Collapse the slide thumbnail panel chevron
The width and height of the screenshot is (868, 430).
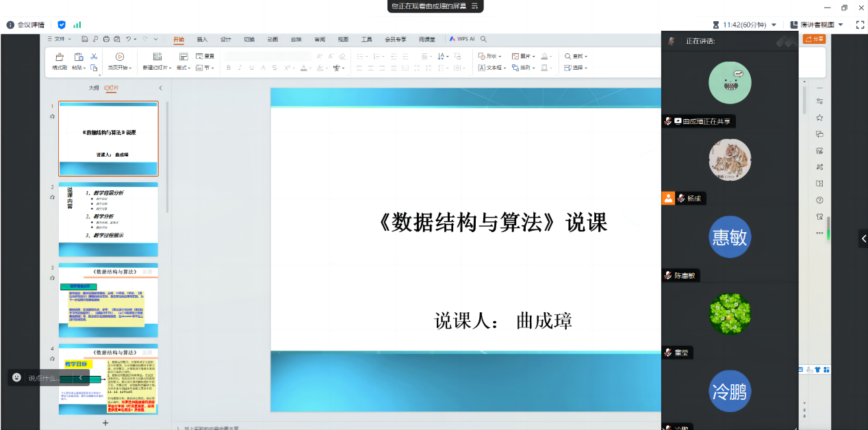point(161,88)
